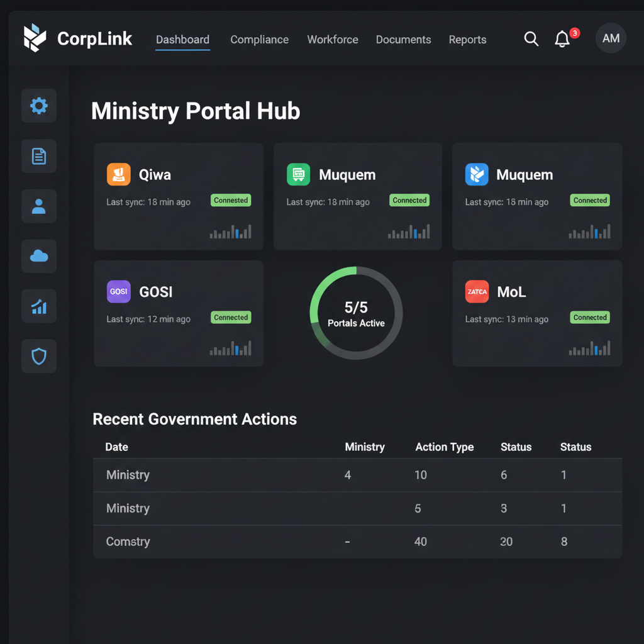Image resolution: width=644 pixels, height=644 pixels.
Task: Click the red notification count badge
Action: pos(575,33)
